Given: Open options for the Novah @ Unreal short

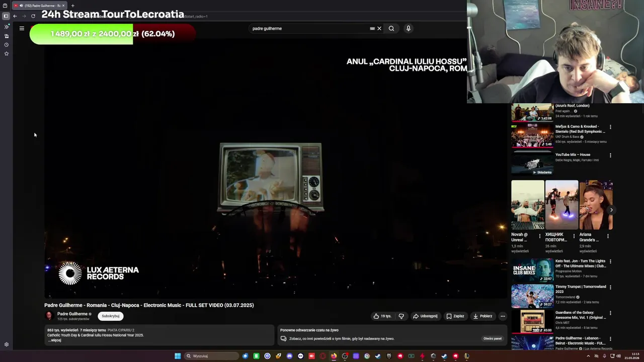Looking at the screenshot, I should point(540,236).
